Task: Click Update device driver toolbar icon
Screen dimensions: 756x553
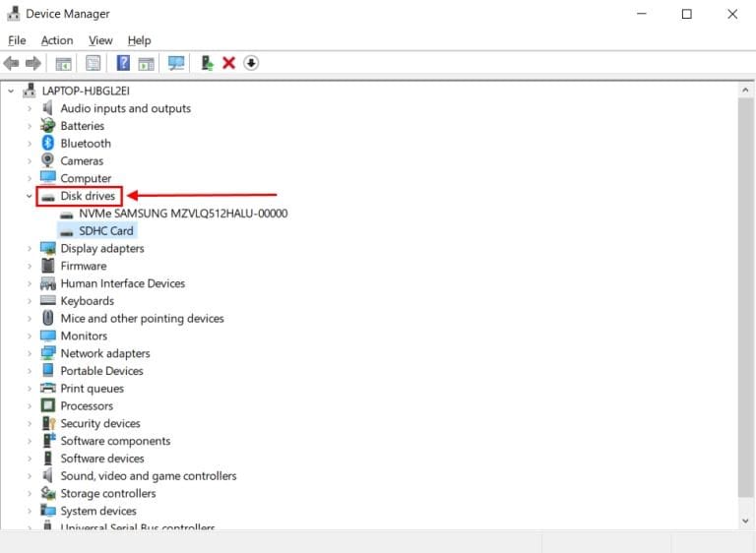Action: tap(207, 63)
